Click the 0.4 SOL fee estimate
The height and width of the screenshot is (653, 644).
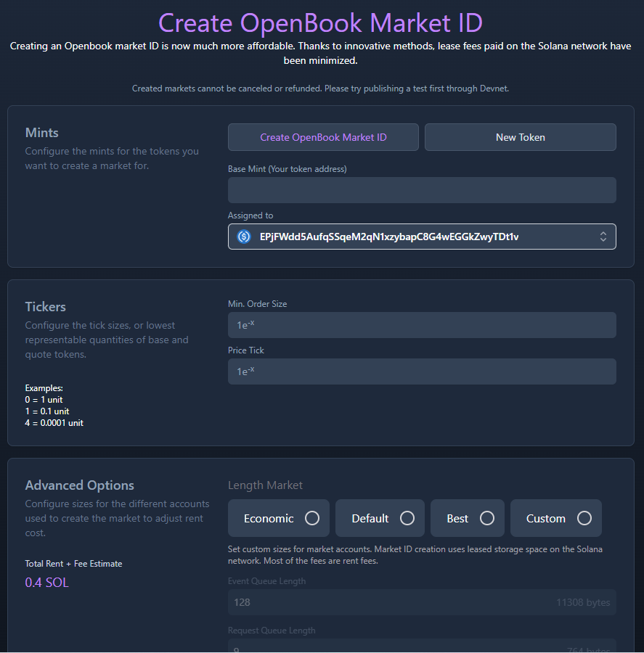click(46, 582)
